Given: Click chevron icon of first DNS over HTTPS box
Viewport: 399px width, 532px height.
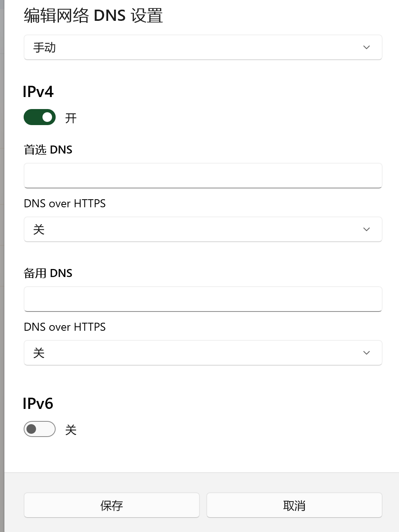Looking at the screenshot, I should point(366,229).
